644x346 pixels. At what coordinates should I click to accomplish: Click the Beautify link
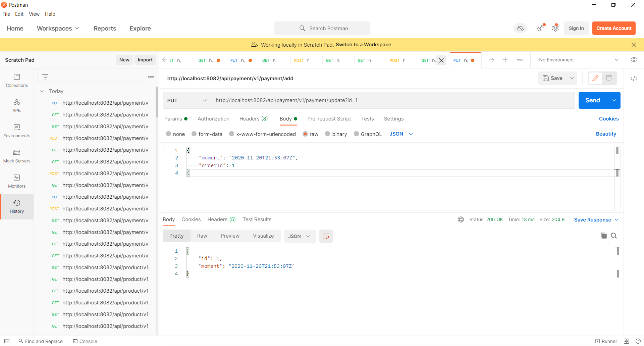pyautogui.click(x=606, y=134)
